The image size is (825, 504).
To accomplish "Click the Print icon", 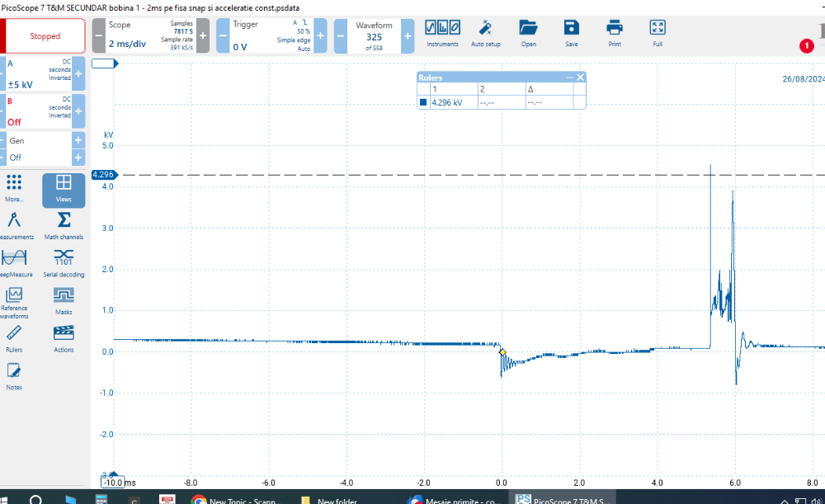I will click(x=615, y=32).
